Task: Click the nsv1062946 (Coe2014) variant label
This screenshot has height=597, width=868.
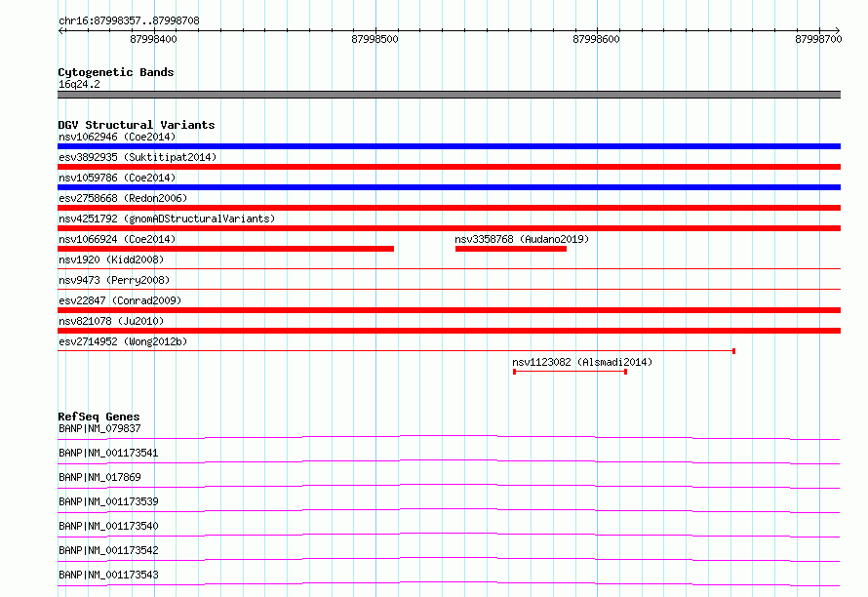Action: 117,137
